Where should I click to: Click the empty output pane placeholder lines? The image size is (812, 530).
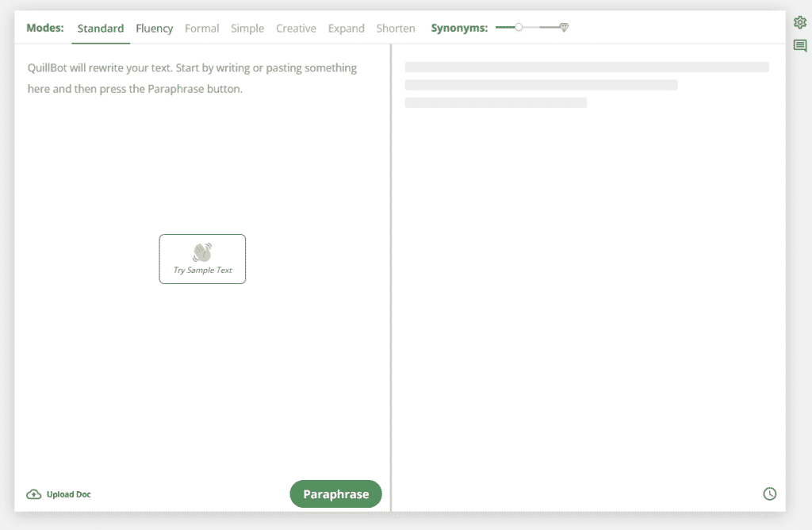coord(587,85)
